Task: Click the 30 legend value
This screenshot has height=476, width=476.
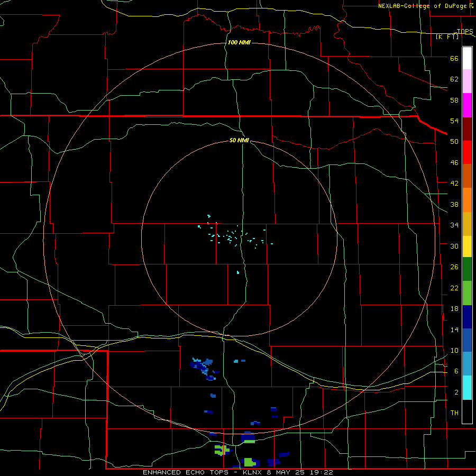Action: pos(454,246)
